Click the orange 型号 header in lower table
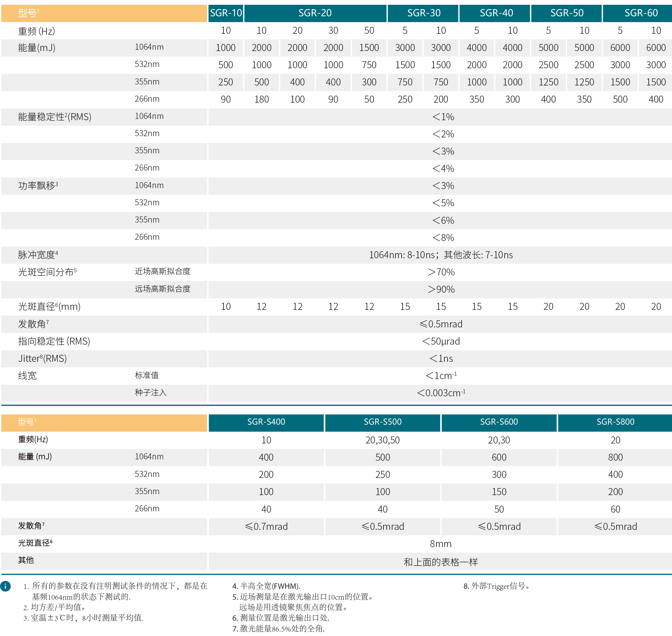Screen dimensions: 672x636 (x=27, y=422)
